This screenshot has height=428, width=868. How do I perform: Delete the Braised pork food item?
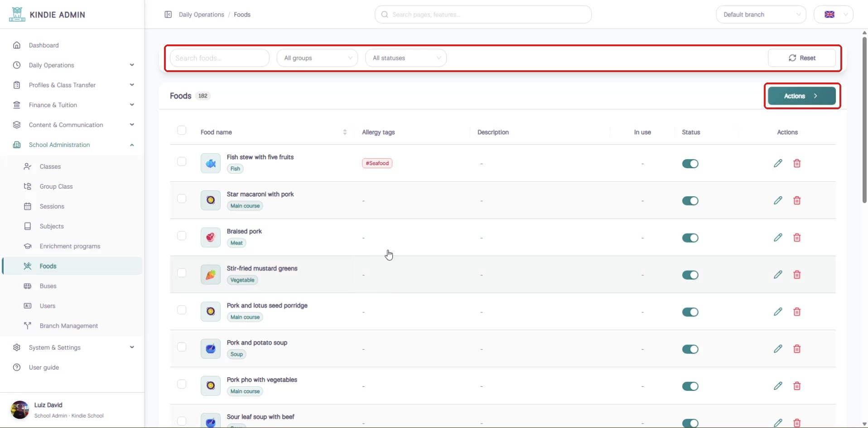(797, 238)
